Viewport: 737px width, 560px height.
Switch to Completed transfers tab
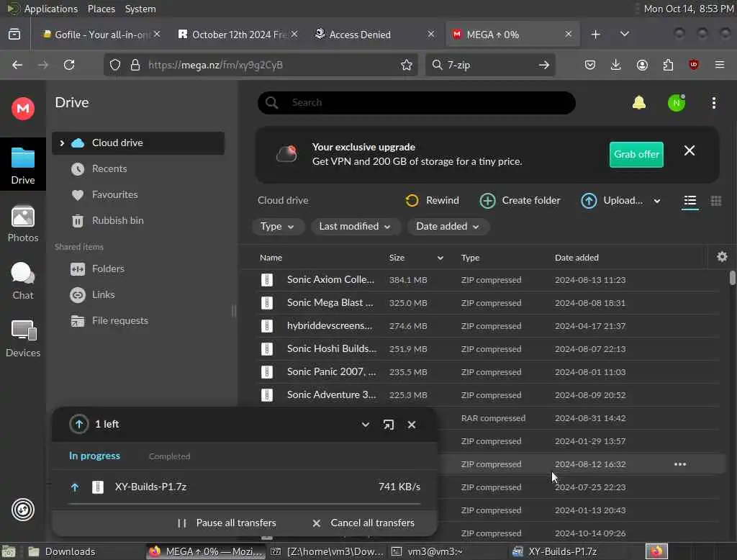169,456
